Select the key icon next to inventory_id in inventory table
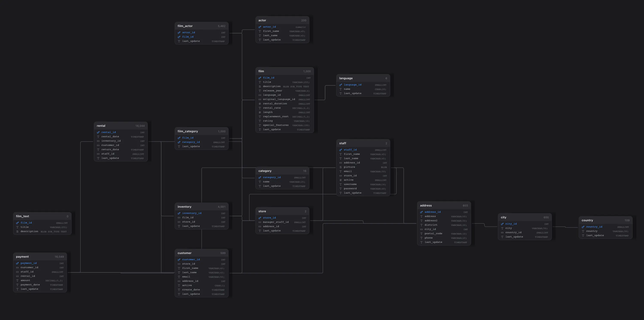Image resolution: width=644 pixels, height=320 pixels. pos(179,213)
